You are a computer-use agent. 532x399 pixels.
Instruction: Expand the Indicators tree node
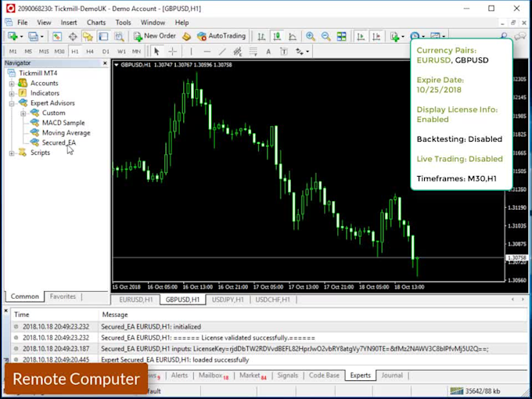click(12, 93)
